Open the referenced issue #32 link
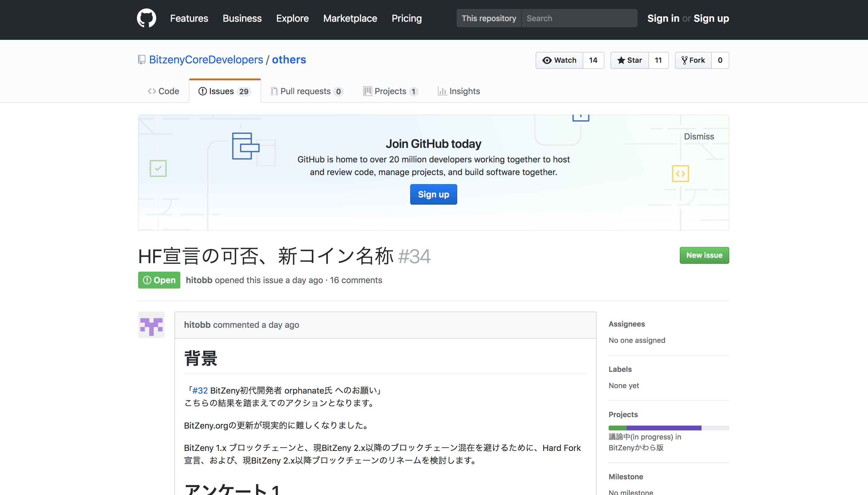Image resolution: width=868 pixels, height=495 pixels. [200, 390]
